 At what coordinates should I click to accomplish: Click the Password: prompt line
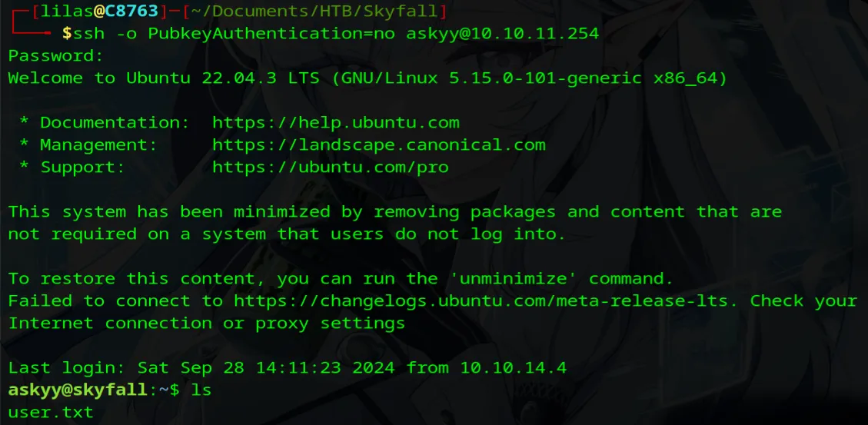pos(55,56)
